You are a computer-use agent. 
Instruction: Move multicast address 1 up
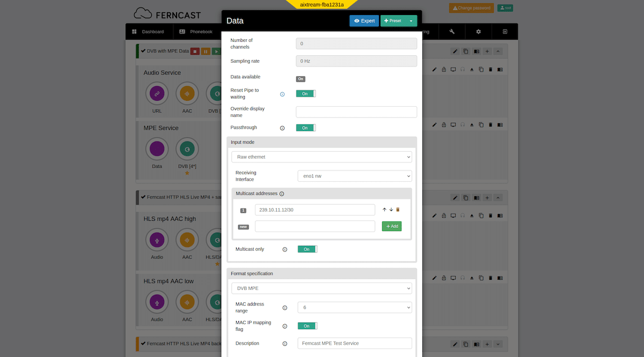(384, 210)
